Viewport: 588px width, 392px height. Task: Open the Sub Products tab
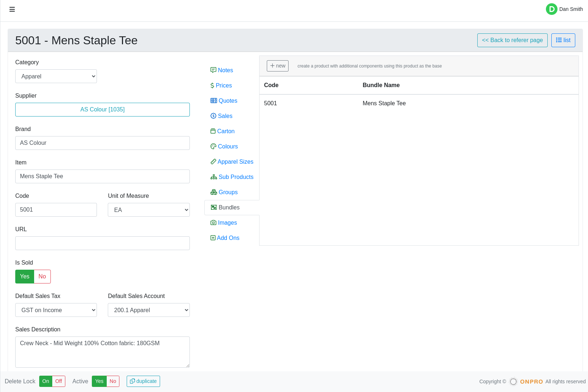232,177
